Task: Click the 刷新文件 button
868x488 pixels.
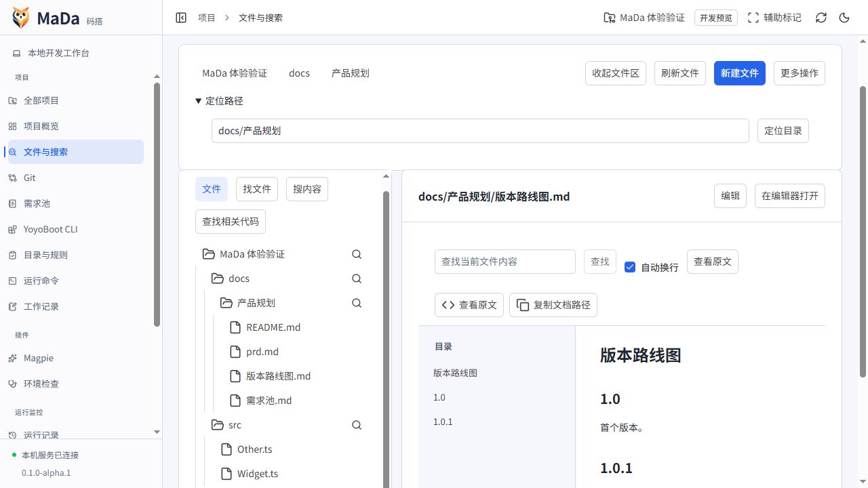Action: click(680, 73)
